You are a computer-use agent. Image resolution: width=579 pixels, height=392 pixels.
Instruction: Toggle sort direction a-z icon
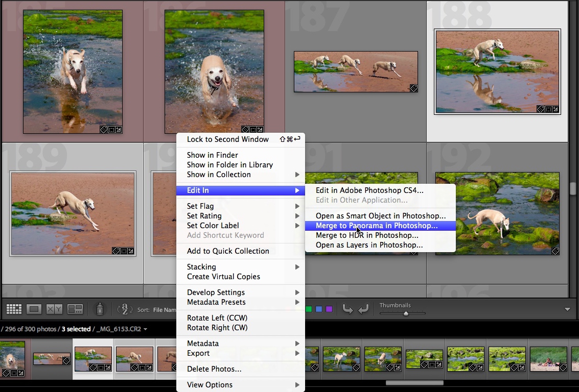pos(124,309)
